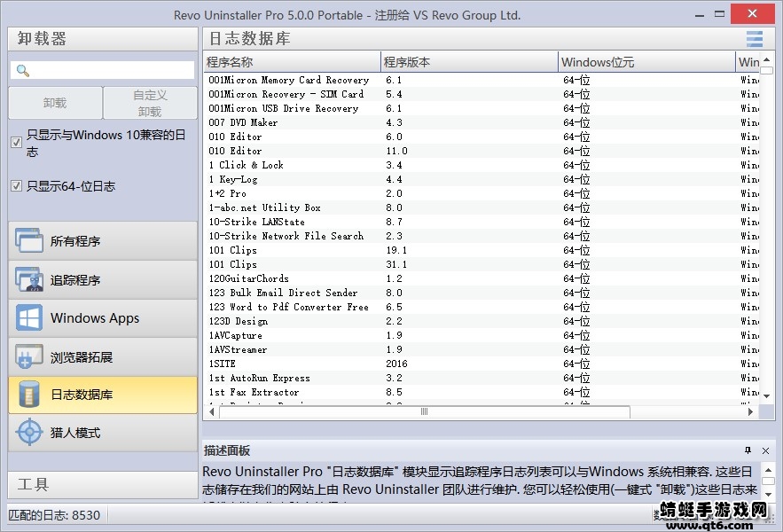Open the view options icon at top right
Screen dimensions: 783x532
coord(754,39)
